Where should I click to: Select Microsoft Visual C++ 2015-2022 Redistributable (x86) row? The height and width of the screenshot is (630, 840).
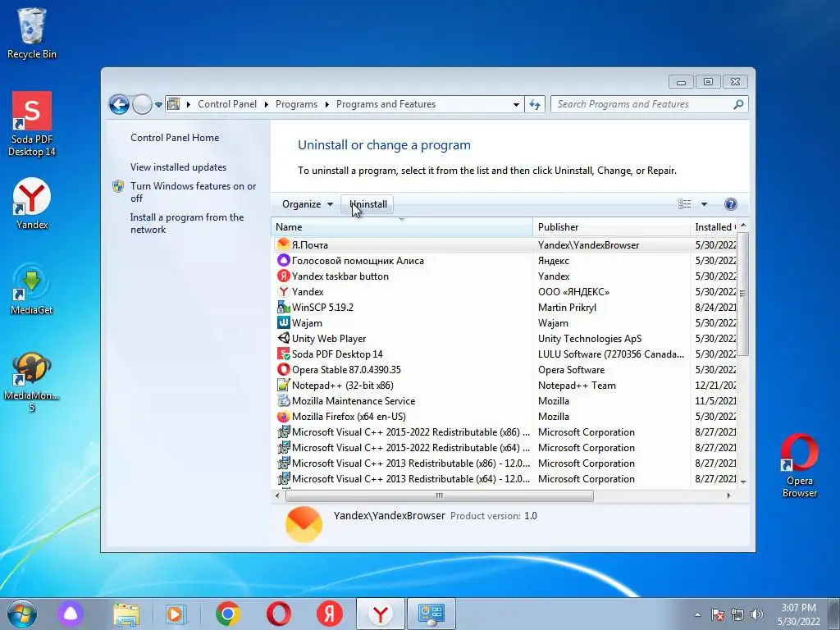click(x=506, y=431)
